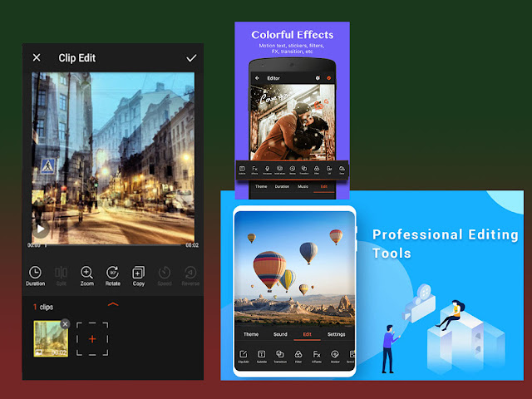Select the 00:02 clip thumbnail
Image resolution: width=532 pixels, height=399 pixels.
coord(51,339)
